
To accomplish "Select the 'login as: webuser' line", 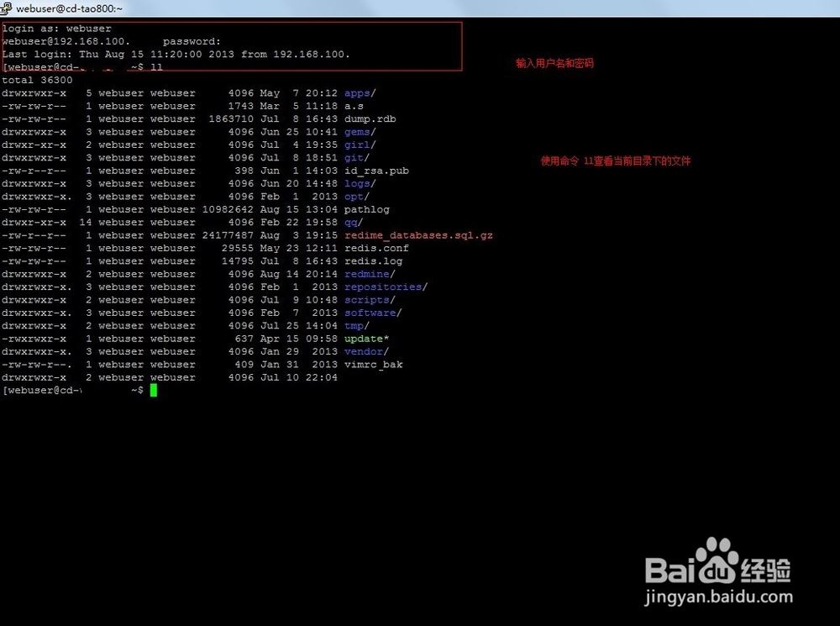I will 57,29.
